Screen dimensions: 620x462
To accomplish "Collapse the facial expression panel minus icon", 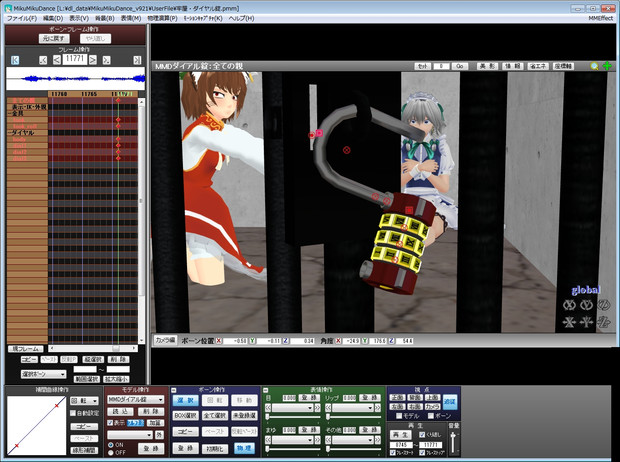I will [266, 390].
